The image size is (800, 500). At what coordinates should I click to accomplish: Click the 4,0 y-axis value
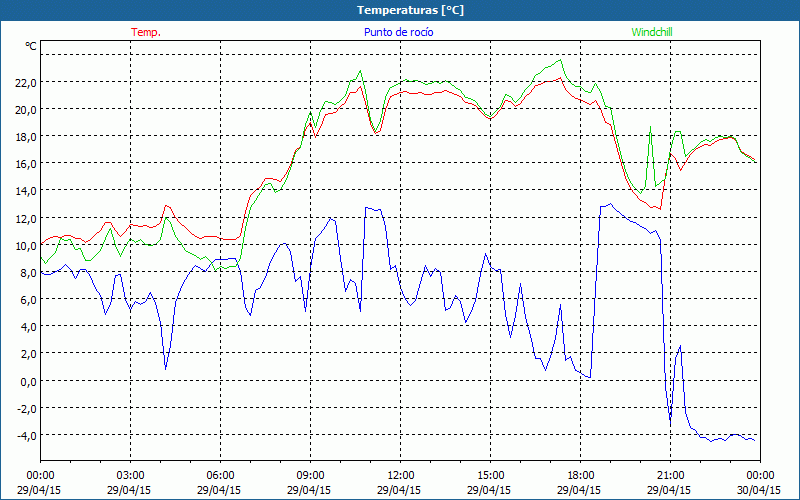[29, 327]
